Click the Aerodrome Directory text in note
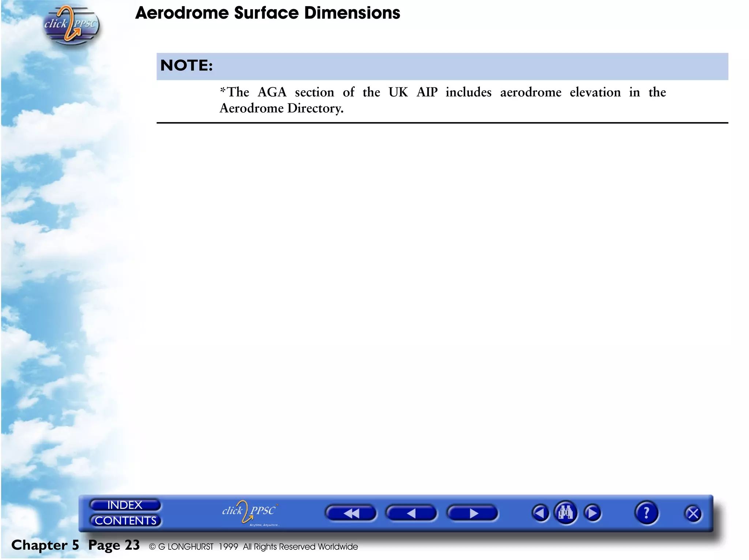Viewport: 749px width, 560px height. click(281, 109)
